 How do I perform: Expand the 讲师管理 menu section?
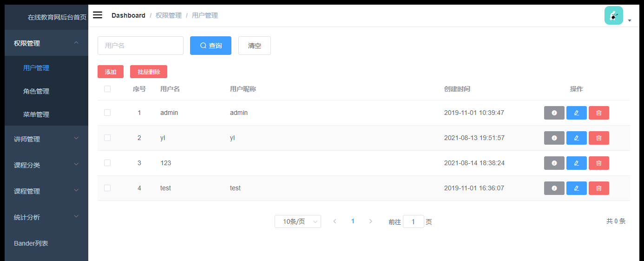tap(46, 139)
